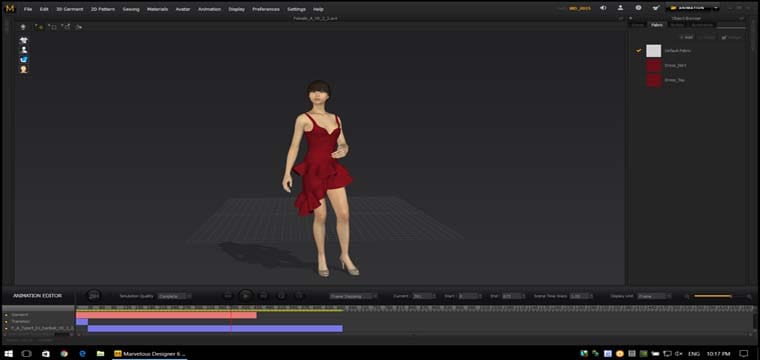Open the Avatar menu
This screenshot has width=760, height=360.
[183, 9]
